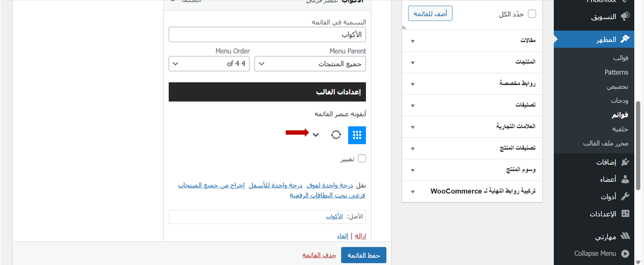Click the حذف القائمة delete link
Viewport: 644px width, 265px height.
tap(319, 255)
